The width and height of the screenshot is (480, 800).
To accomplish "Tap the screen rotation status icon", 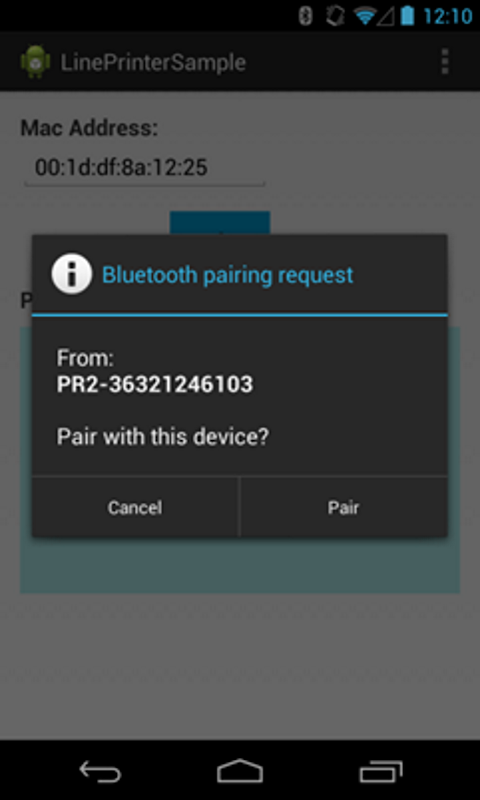I will coord(335,16).
